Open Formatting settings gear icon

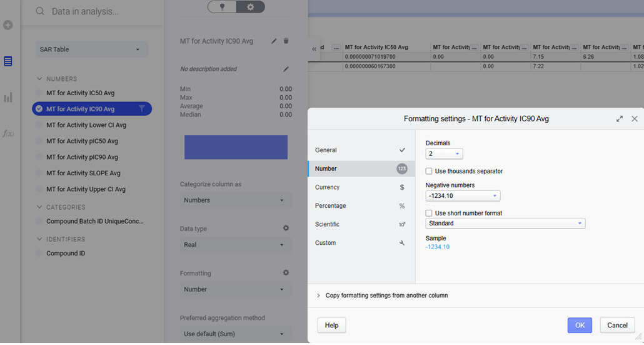pyautogui.click(x=286, y=273)
